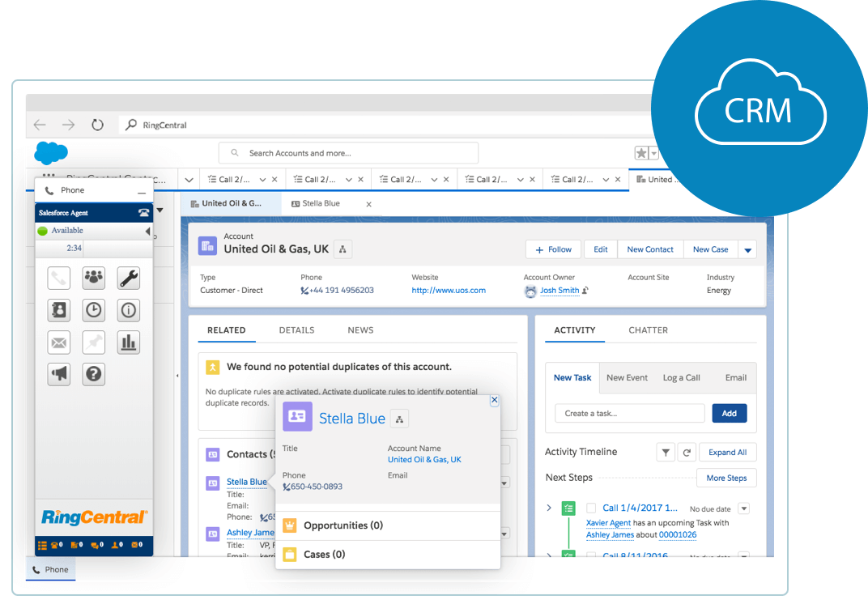868x604 pixels.
Task: Click the Expand All button
Action: (727, 452)
